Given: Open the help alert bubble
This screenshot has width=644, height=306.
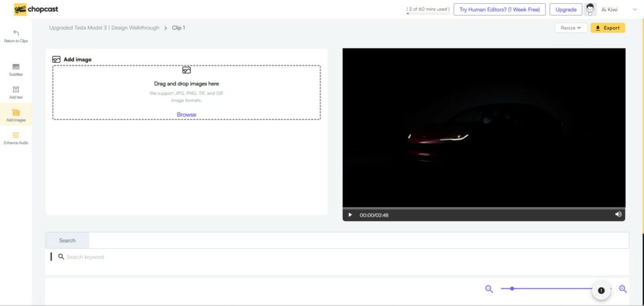Looking at the screenshot, I should point(601,290).
